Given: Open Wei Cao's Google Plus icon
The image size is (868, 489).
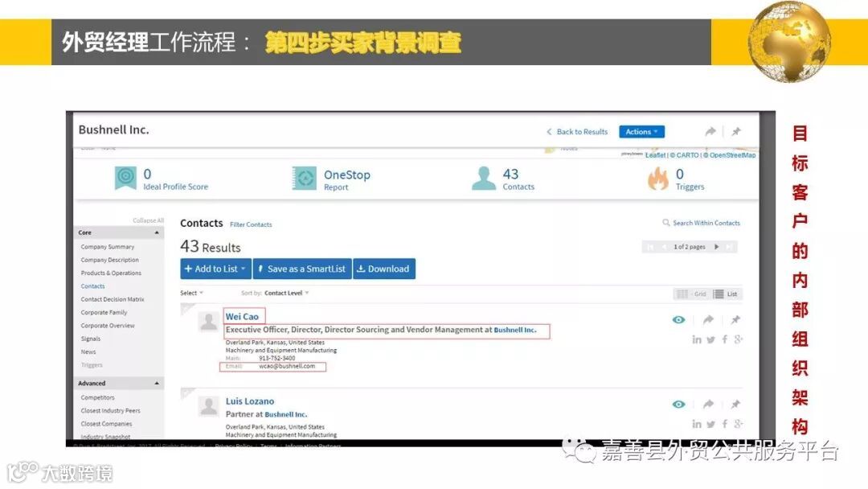Looking at the screenshot, I should point(738,339).
